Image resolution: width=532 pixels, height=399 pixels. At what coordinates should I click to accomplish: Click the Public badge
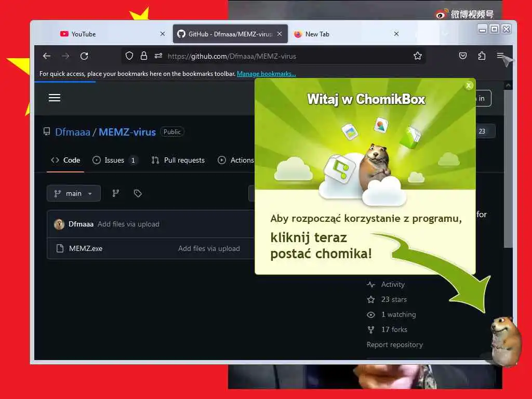172,131
